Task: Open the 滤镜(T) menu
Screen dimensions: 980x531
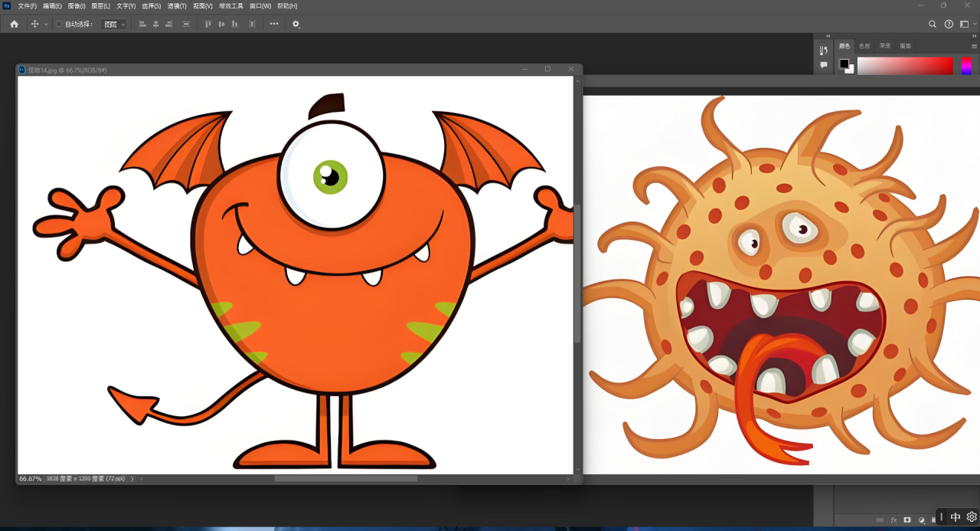Action: 177,6
